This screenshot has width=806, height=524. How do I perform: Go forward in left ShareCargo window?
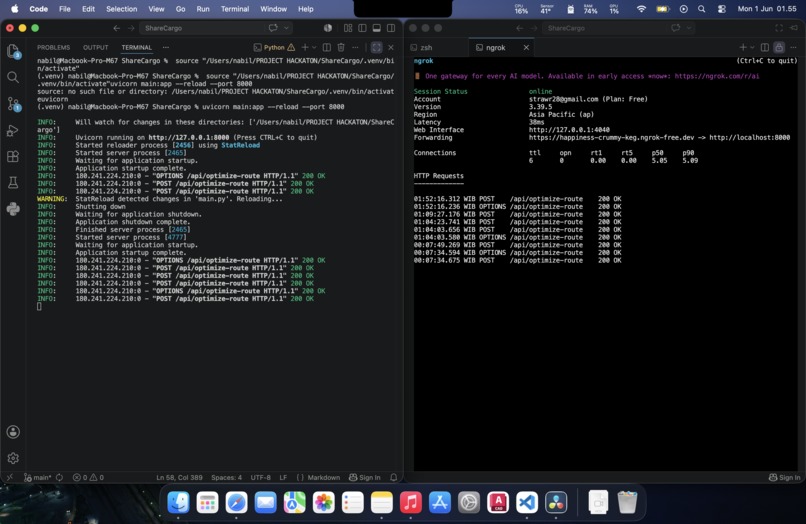coord(131,28)
